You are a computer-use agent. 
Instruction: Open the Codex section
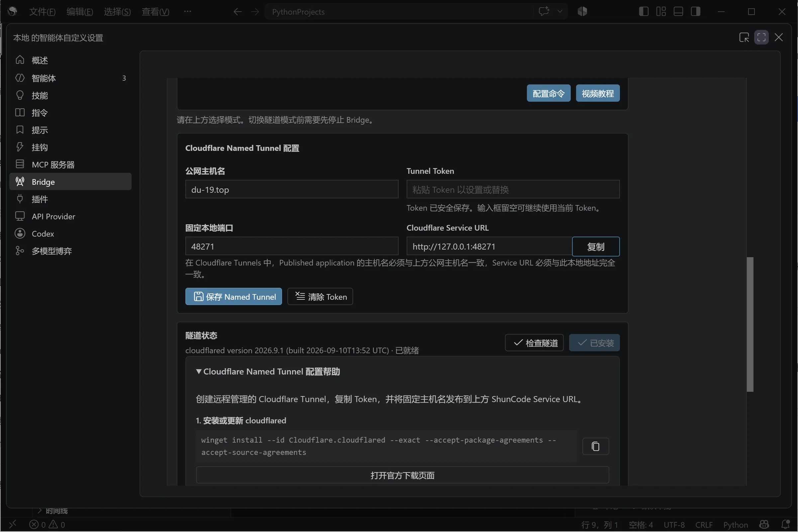coord(70,234)
